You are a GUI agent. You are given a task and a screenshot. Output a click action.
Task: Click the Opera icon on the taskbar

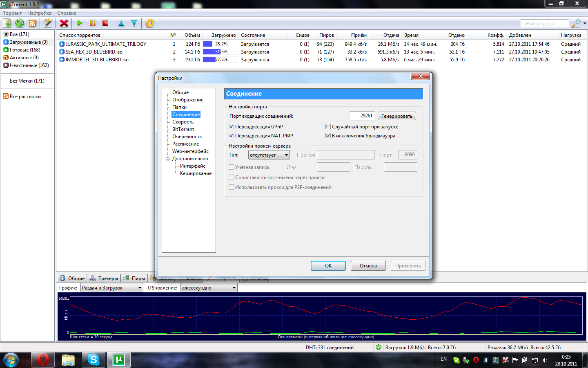pos(42,360)
